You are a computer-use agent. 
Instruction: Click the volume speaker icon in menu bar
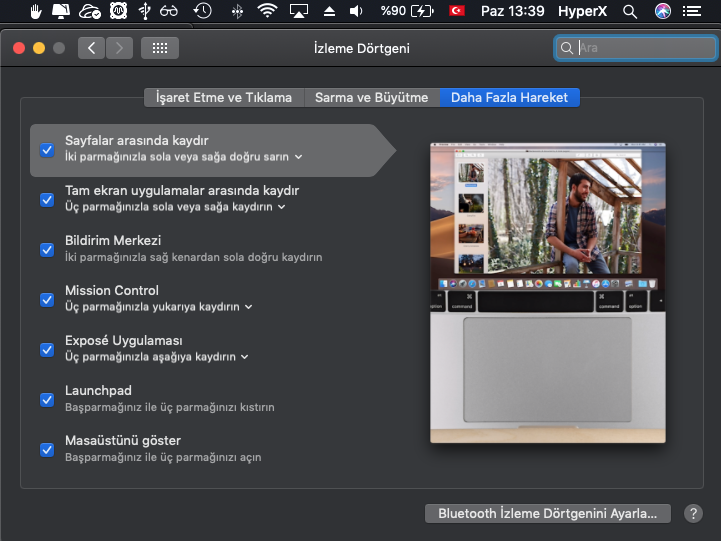[x=357, y=12]
